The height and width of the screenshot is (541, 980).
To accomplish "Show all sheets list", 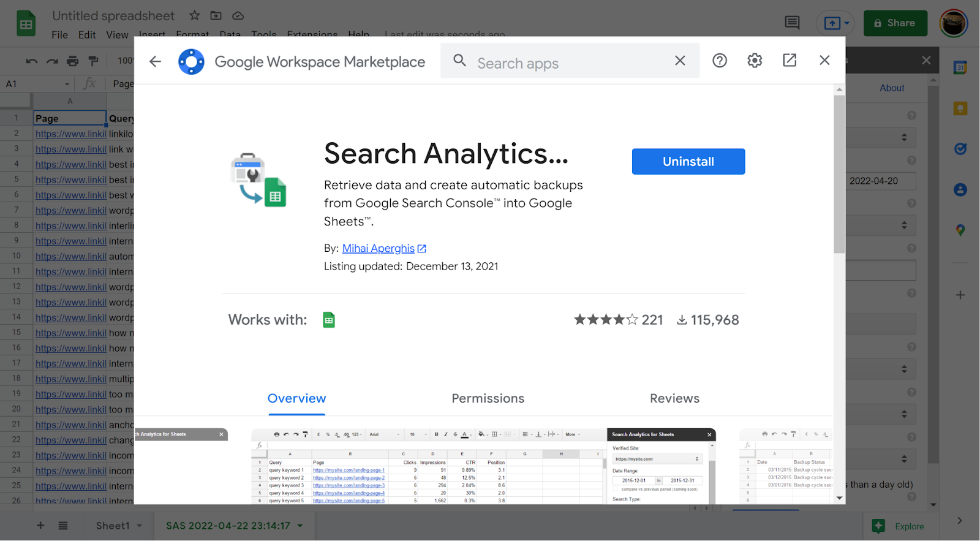I will 63,525.
